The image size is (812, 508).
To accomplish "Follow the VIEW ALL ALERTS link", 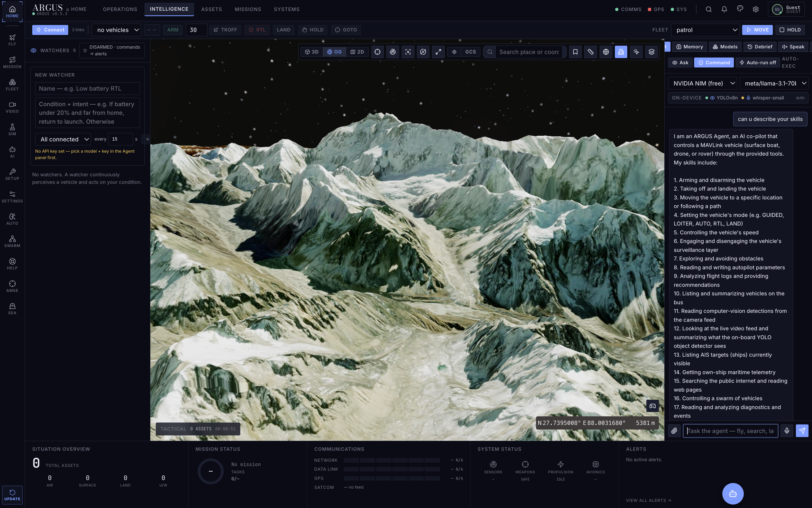I will 648,500.
